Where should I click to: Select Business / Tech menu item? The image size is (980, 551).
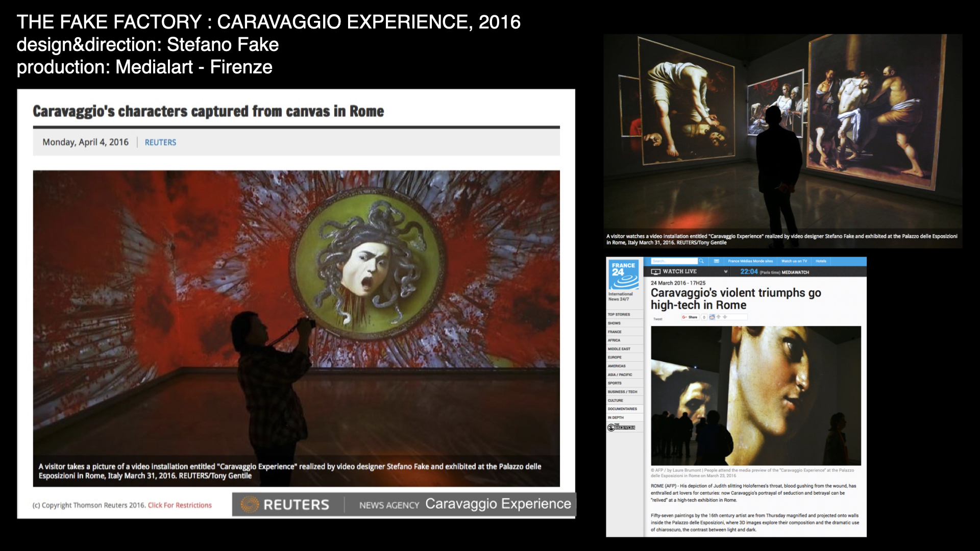(622, 392)
